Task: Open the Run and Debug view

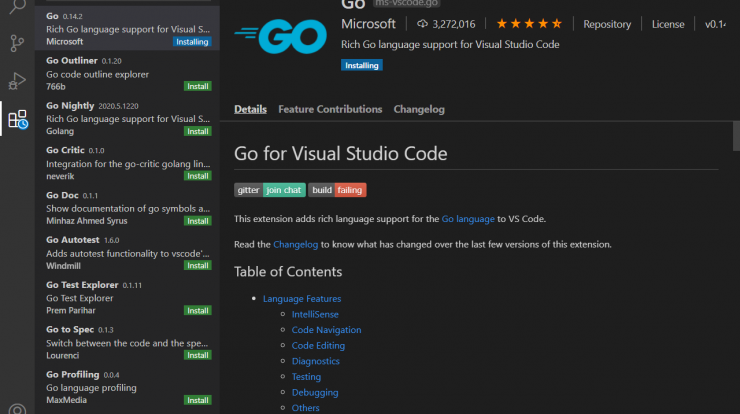Action: point(17,81)
